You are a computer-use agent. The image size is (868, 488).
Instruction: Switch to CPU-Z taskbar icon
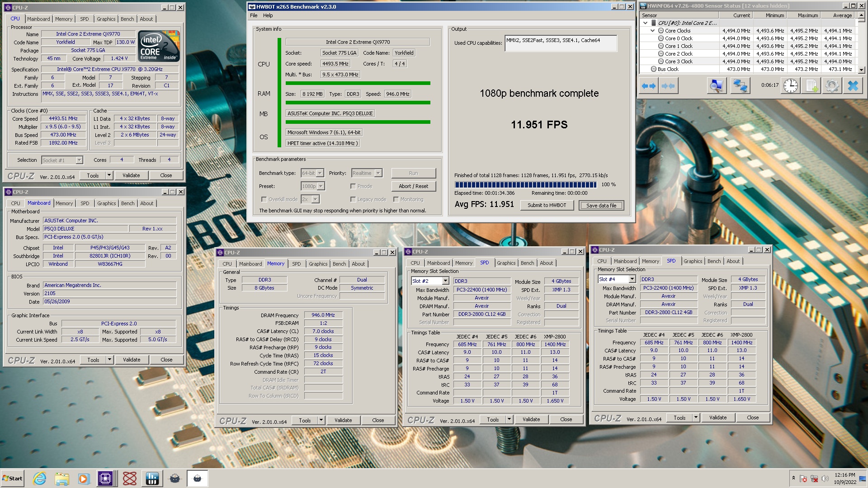105,479
